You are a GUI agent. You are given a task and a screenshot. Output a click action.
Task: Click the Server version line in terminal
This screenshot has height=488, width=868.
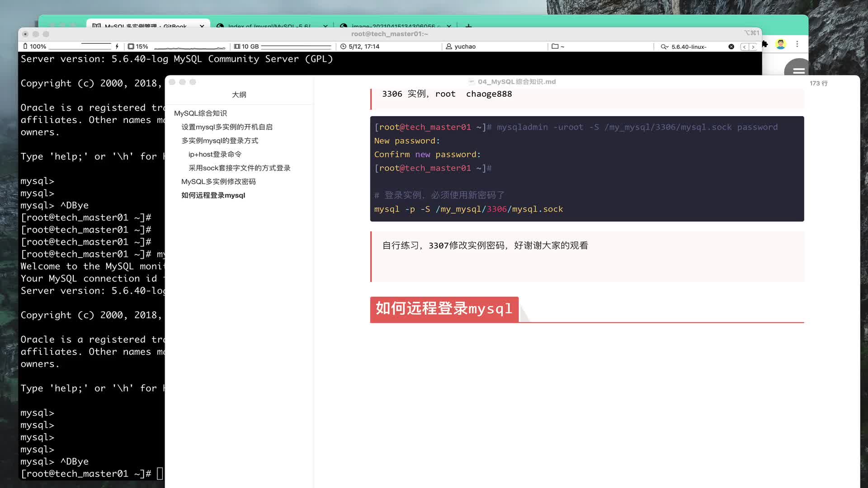pyautogui.click(x=177, y=59)
